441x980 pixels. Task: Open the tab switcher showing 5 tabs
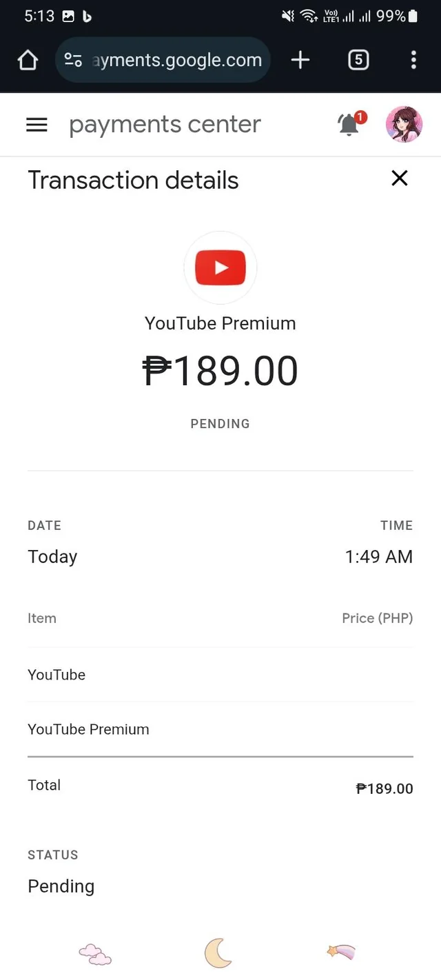coord(358,61)
